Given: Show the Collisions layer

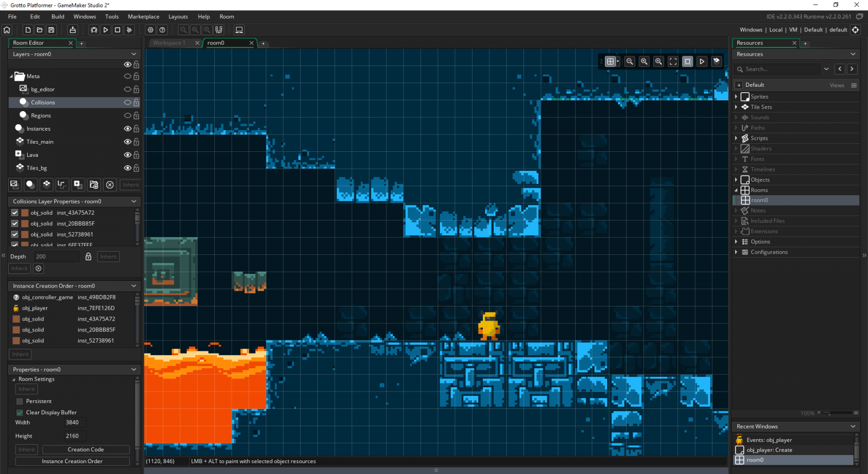Looking at the screenshot, I should [x=127, y=103].
